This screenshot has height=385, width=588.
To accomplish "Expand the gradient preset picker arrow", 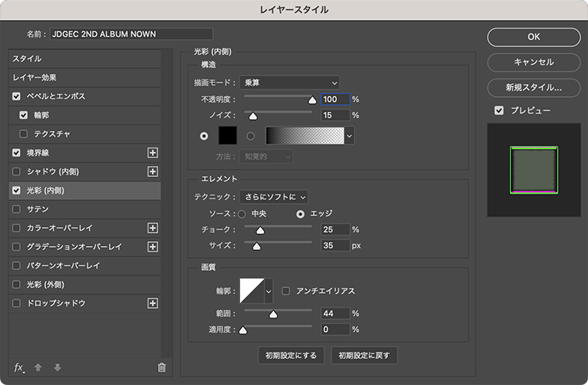I will (x=350, y=136).
